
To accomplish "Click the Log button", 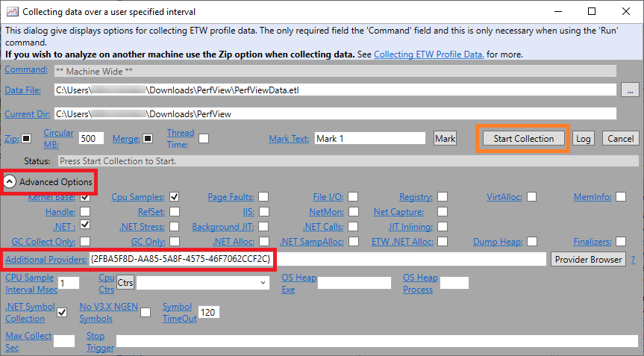I will pyautogui.click(x=583, y=138).
